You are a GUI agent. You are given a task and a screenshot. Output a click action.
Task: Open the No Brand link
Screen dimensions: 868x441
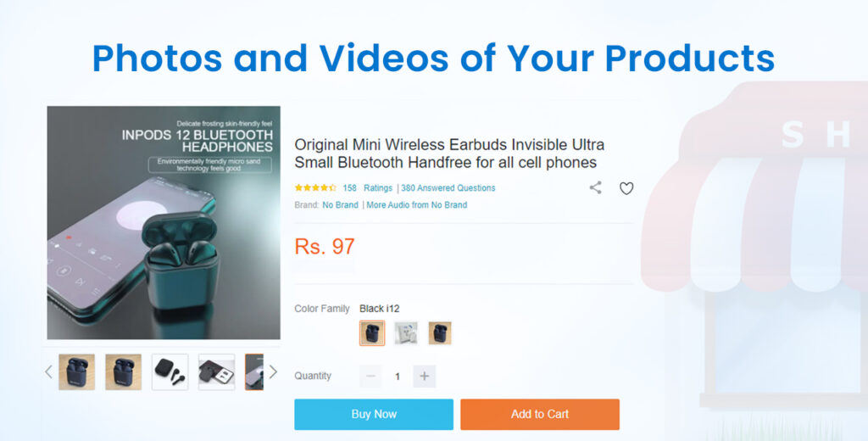click(341, 204)
